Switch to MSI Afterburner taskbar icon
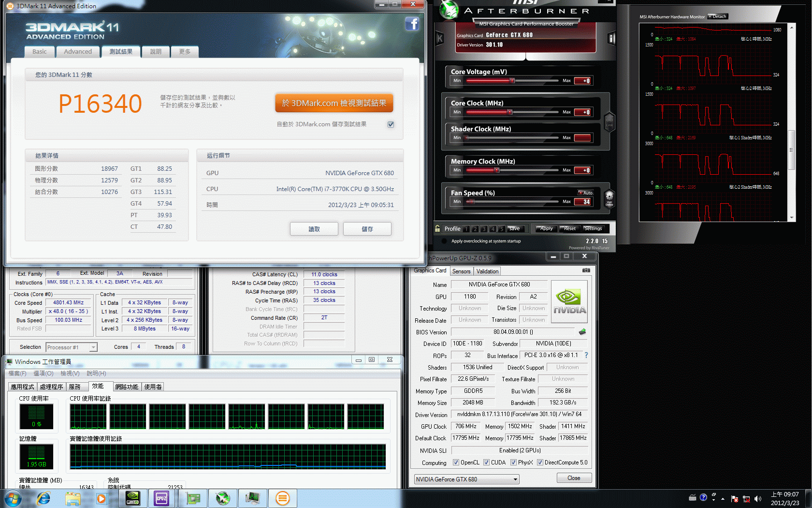Viewport: 812px width, 508px height. click(x=223, y=498)
